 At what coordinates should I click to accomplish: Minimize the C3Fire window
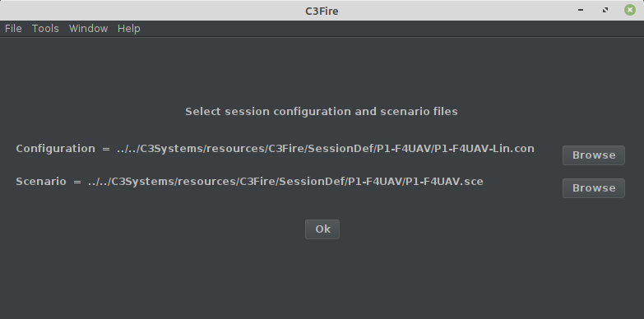pyautogui.click(x=581, y=10)
